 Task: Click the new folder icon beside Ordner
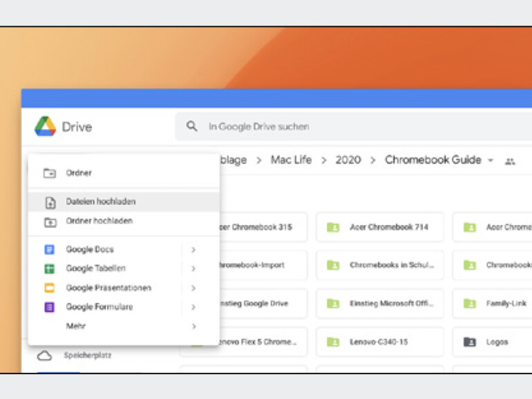pyautogui.click(x=50, y=173)
